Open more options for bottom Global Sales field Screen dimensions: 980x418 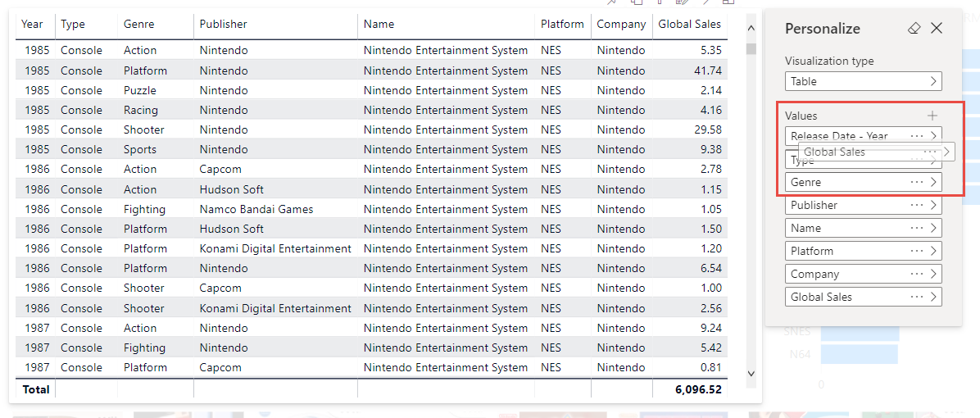917,297
